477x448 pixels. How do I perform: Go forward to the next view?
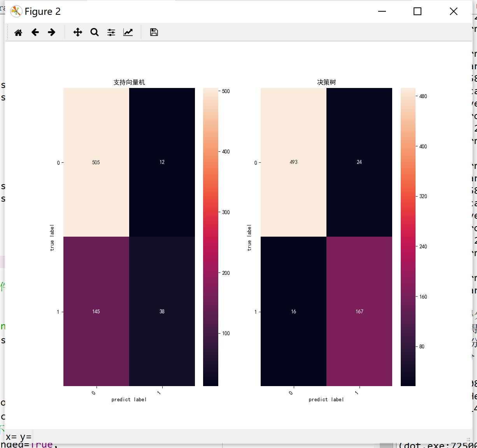[51, 32]
